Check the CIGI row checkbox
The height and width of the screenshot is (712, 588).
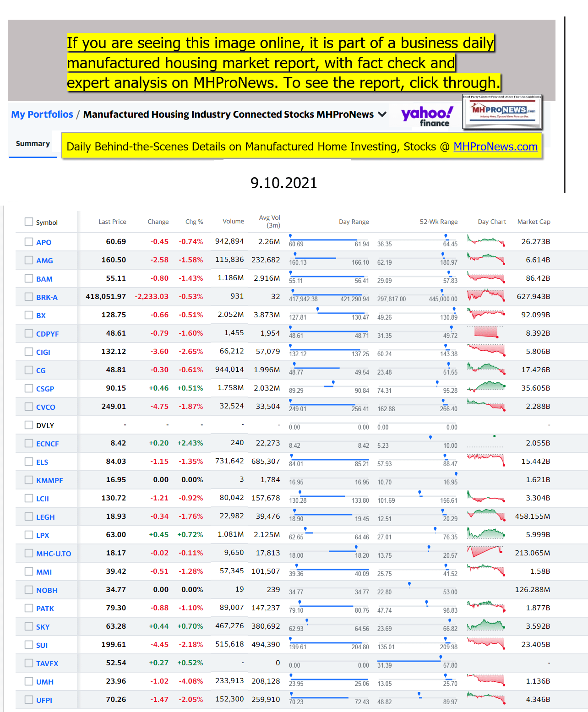[x=29, y=352]
